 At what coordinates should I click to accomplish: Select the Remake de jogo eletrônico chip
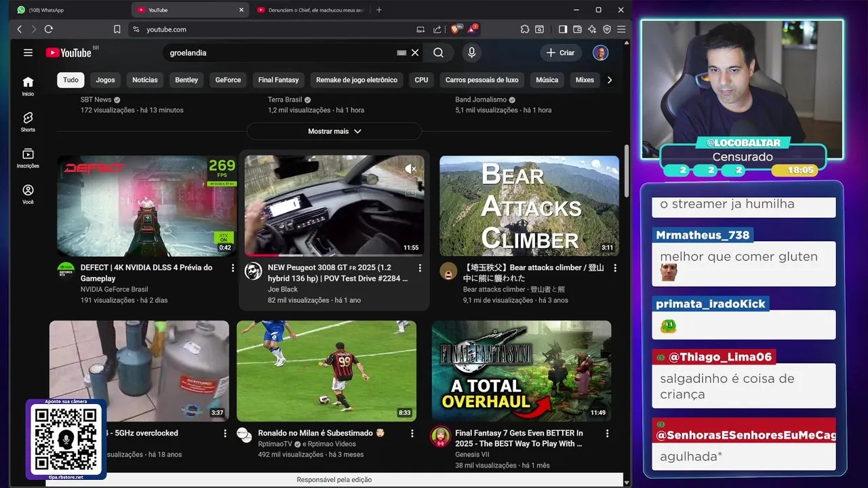pyautogui.click(x=357, y=80)
